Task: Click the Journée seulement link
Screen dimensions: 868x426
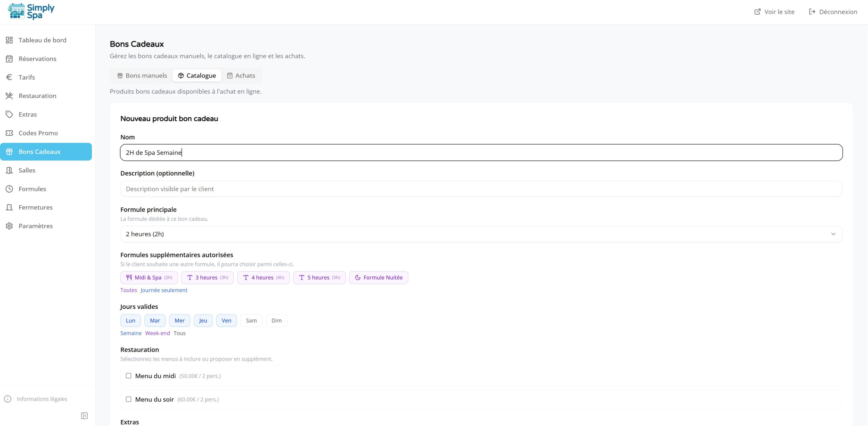Action: 164,290
